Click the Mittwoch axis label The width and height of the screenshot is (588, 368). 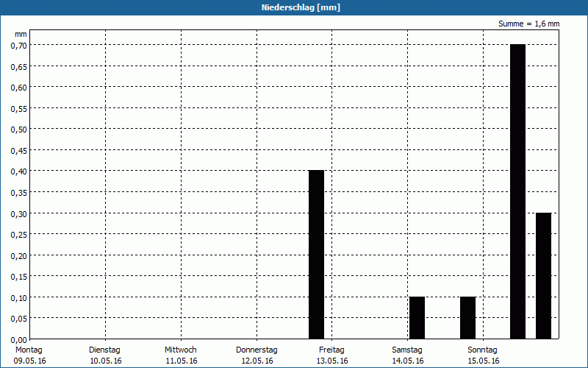180,350
